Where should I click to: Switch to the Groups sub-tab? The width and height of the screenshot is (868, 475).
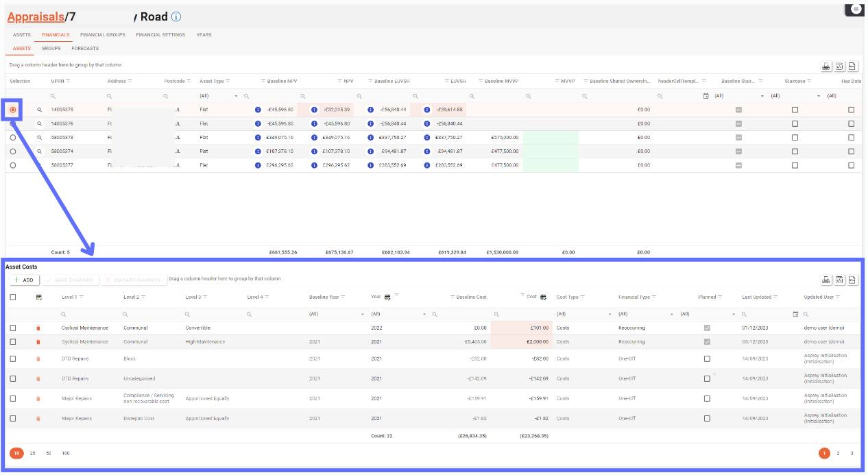(51, 49)
